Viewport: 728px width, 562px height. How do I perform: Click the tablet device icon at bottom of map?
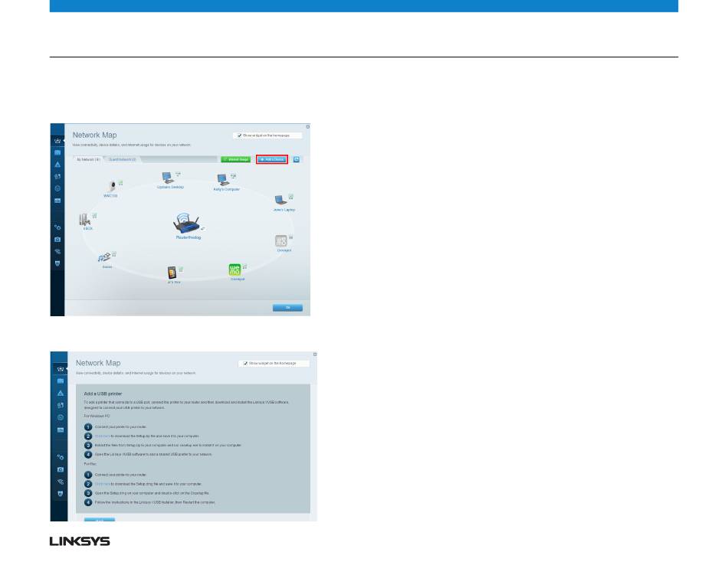[172, 273]
